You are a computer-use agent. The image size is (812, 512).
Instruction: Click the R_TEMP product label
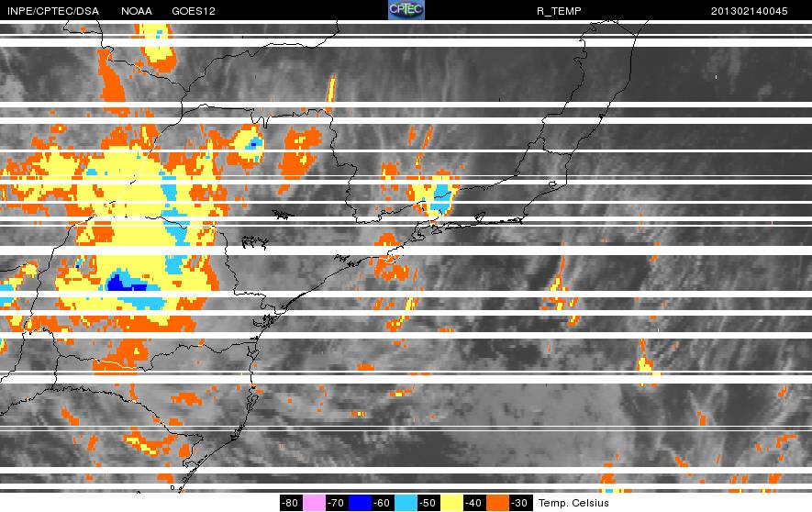[x=560, y=11]
